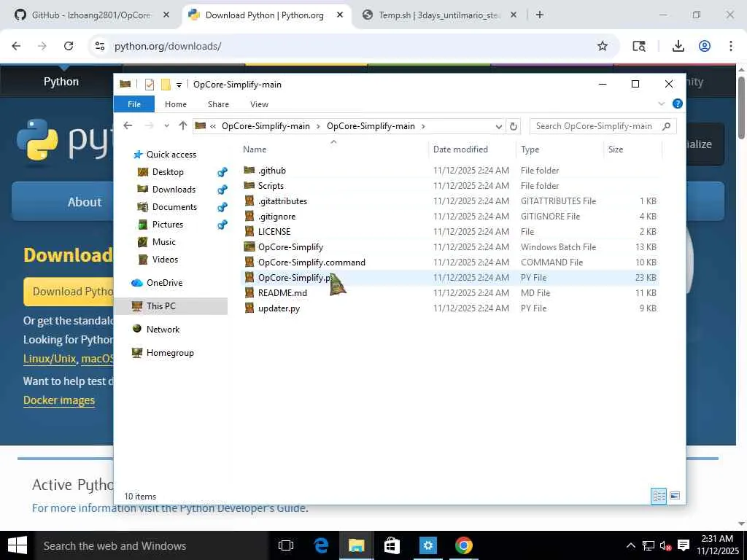Viewport: 747px width, 560px height.
Task: Click the Docker images link
Action: click(59, 400)
